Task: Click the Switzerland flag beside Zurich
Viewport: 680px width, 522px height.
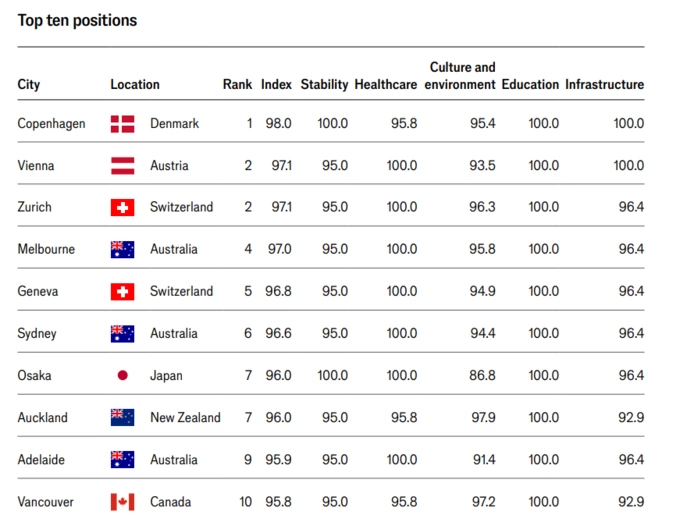Action: point(122,207)
